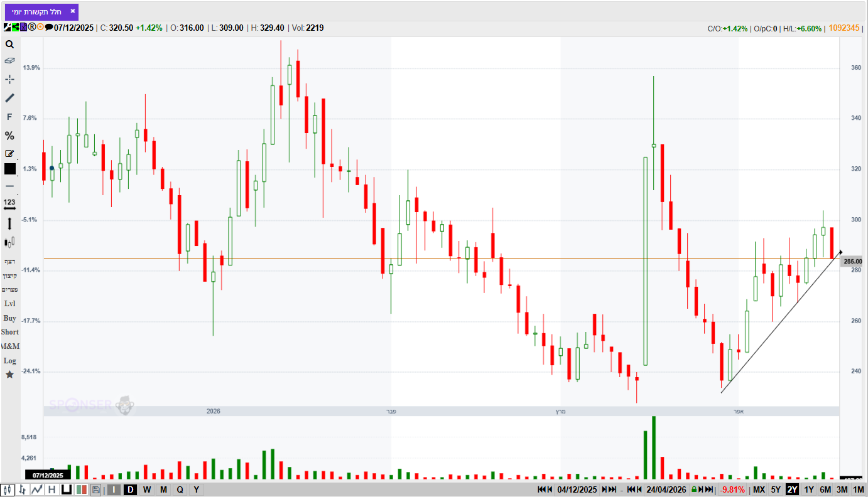Click the orange 1092345 number in header
The image size is (868, 497).
pos(844,28)
